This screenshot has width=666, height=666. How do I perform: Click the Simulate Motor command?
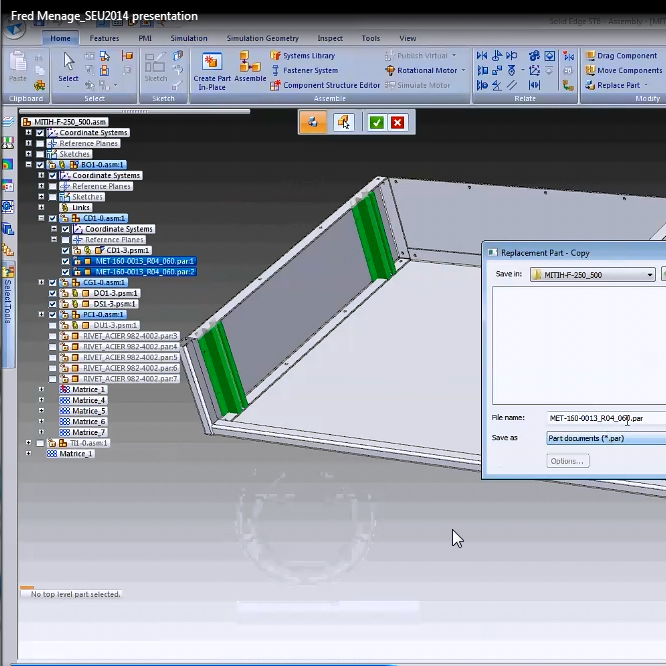pos(418,85)
